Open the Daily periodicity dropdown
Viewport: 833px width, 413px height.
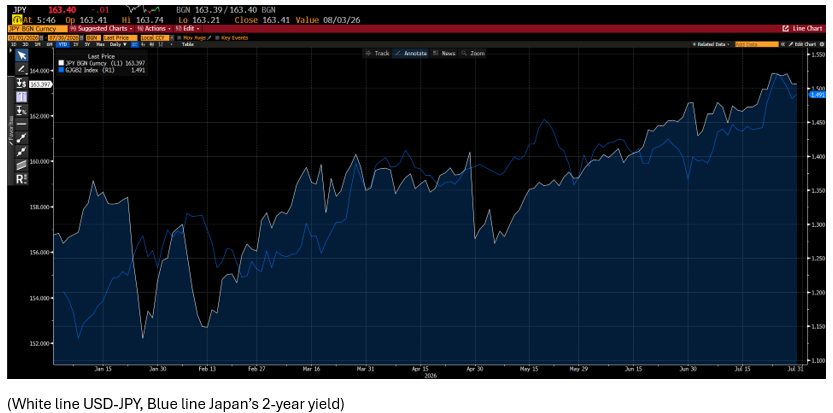pos(117,45)
